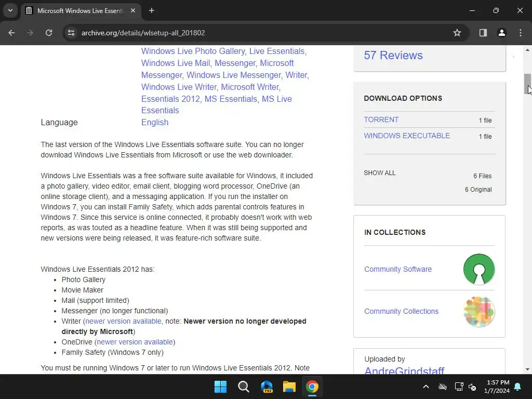
Task: Close the Microsoft Windows Live Essentials tab
Action: click(133, 11)
